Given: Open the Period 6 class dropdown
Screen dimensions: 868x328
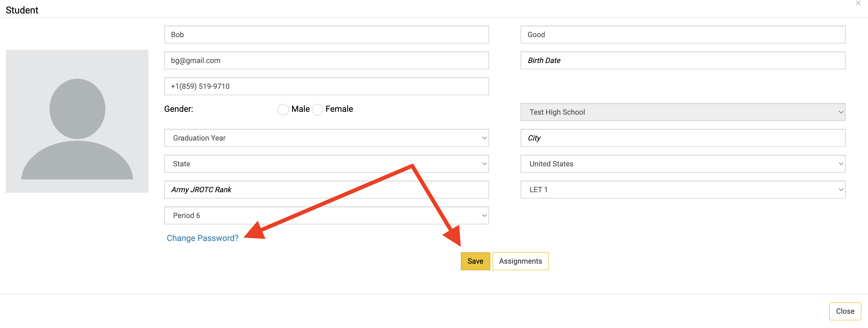Looking at the screenshot, I should coord(326,216).
